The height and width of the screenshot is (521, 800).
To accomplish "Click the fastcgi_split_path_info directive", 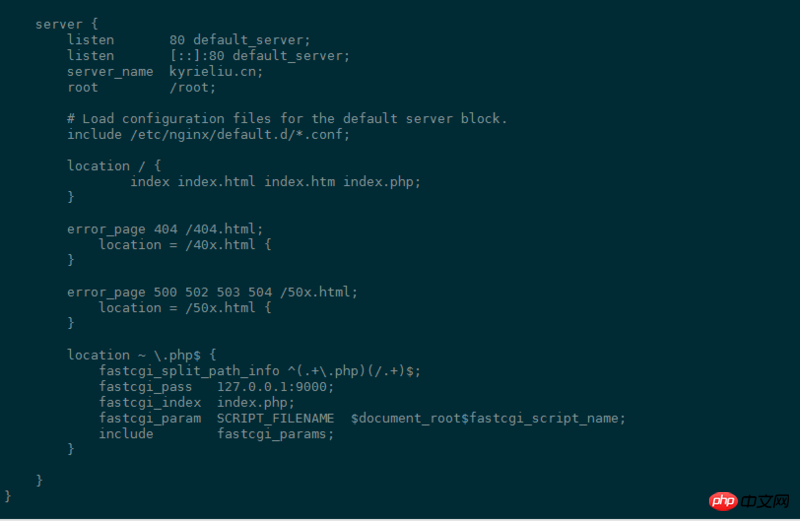I will tap(260, 371).
